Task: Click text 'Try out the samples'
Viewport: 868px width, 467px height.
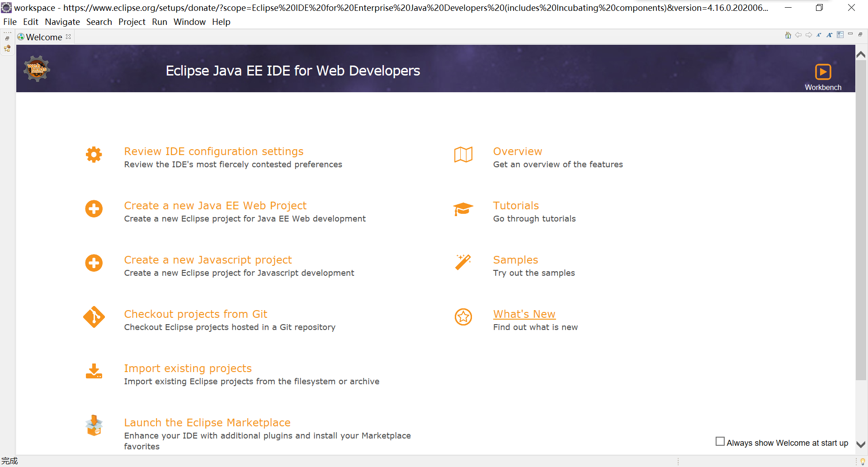Action: [534, 273]
